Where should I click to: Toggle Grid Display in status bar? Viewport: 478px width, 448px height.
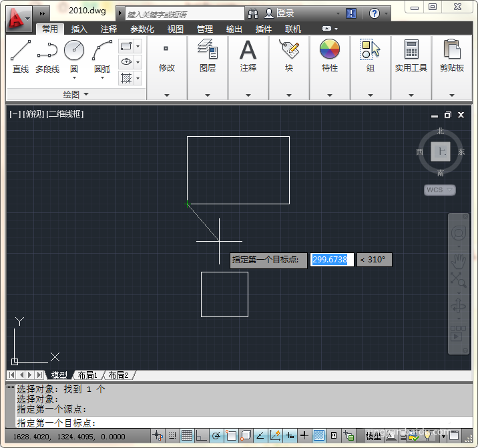[187, 435]
